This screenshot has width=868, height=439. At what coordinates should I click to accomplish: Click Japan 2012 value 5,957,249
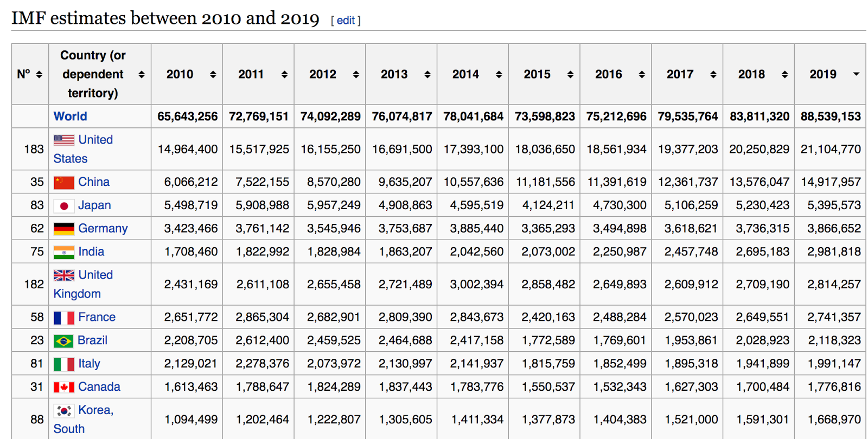(x=334, y=205)
